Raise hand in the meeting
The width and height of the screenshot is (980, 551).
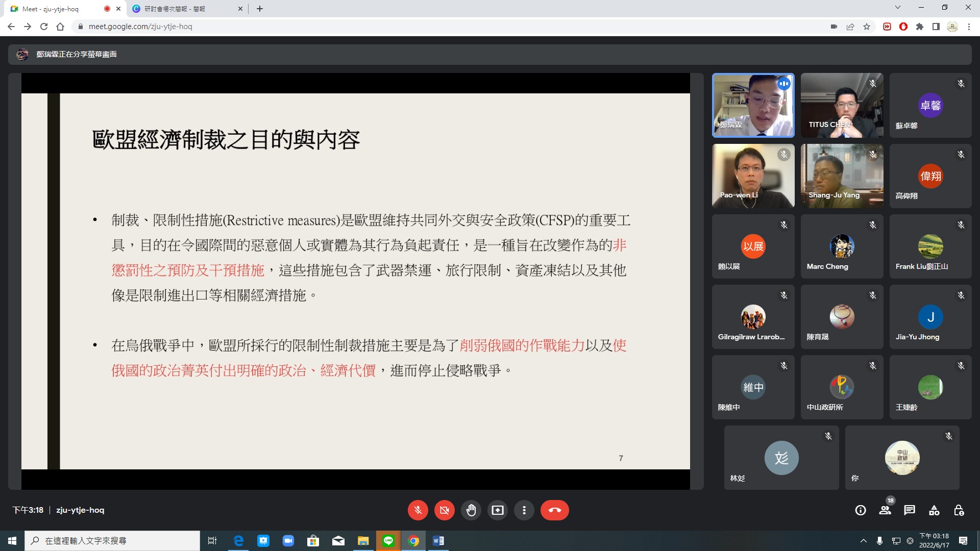[471, 510]
